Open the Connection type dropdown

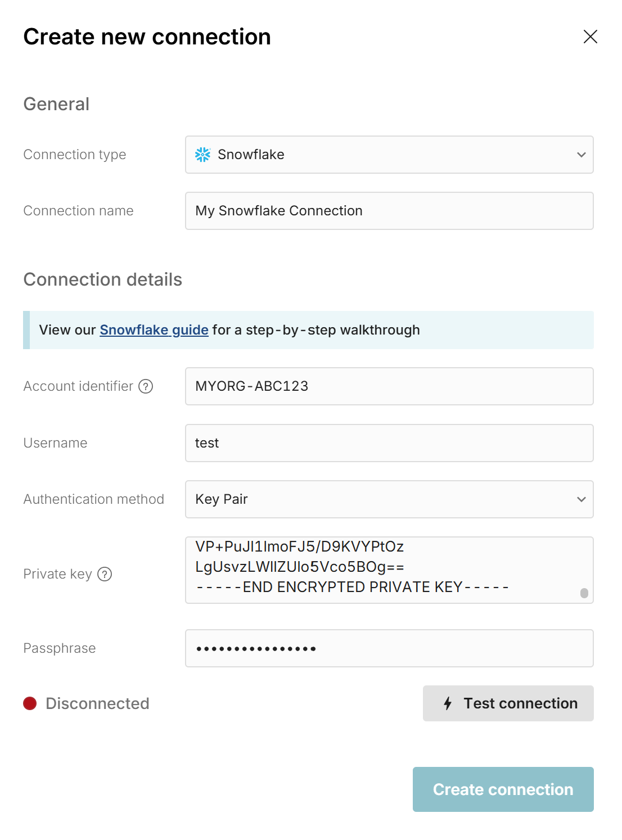tap(389, 155)
